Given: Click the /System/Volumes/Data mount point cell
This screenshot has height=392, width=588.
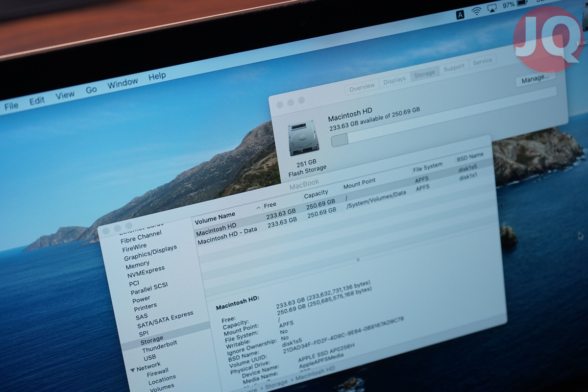Looking at the screenshot, I should [376, 200].
